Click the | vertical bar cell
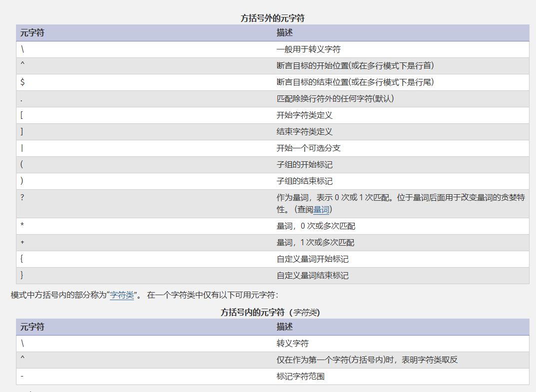Screen dimensions: 536x392 pyautogui.click(x=22, y=148)
